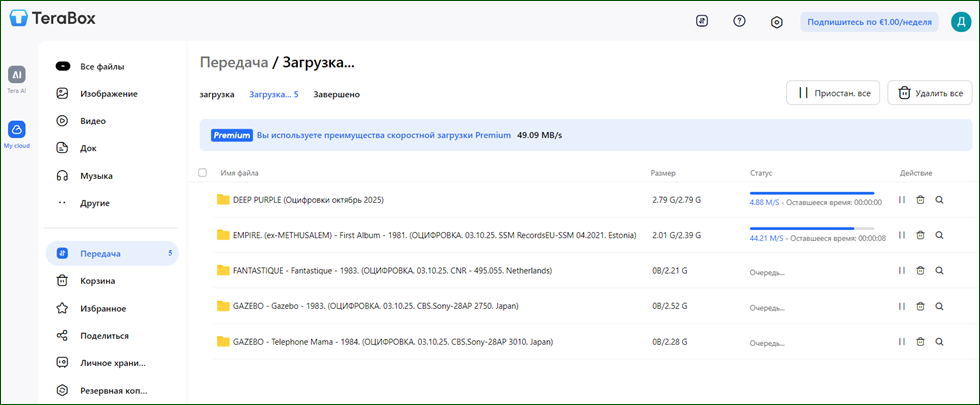Locate the GAZEBO - Gazebo folder with magnifier
Screen dimensions: 980x405
click(x=939, y=306)
